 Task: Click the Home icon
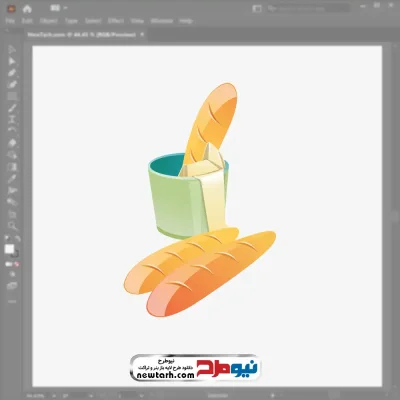(27, 9)
